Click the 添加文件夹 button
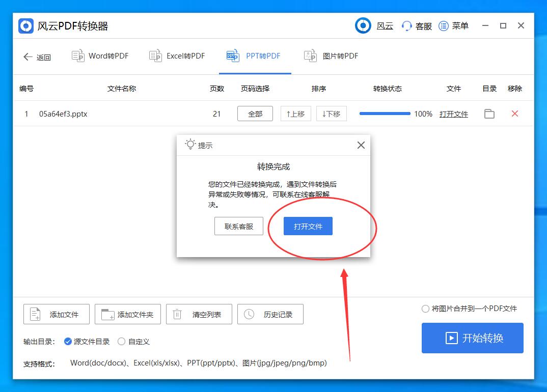The image size is (547, 392). tap(128, 314)
